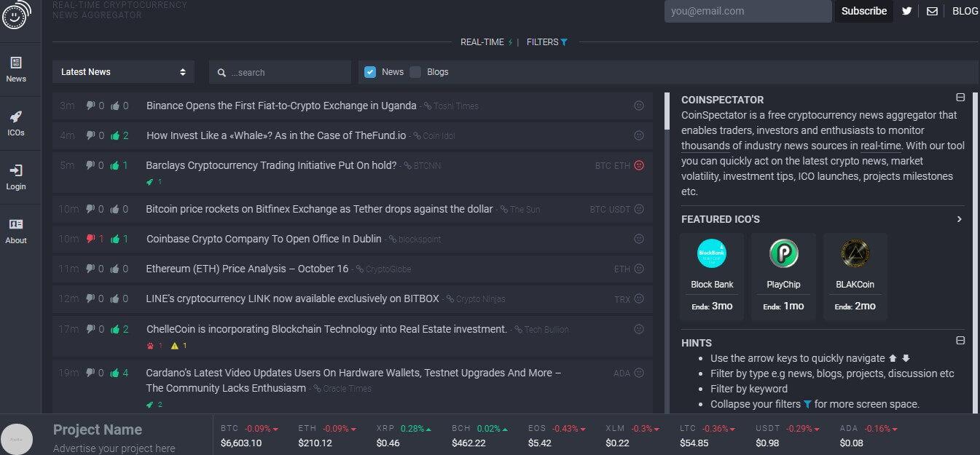This screenshot has height=455, width=980.
Task: Click the XRP $0.46 ticker
Action: [404, 435]
